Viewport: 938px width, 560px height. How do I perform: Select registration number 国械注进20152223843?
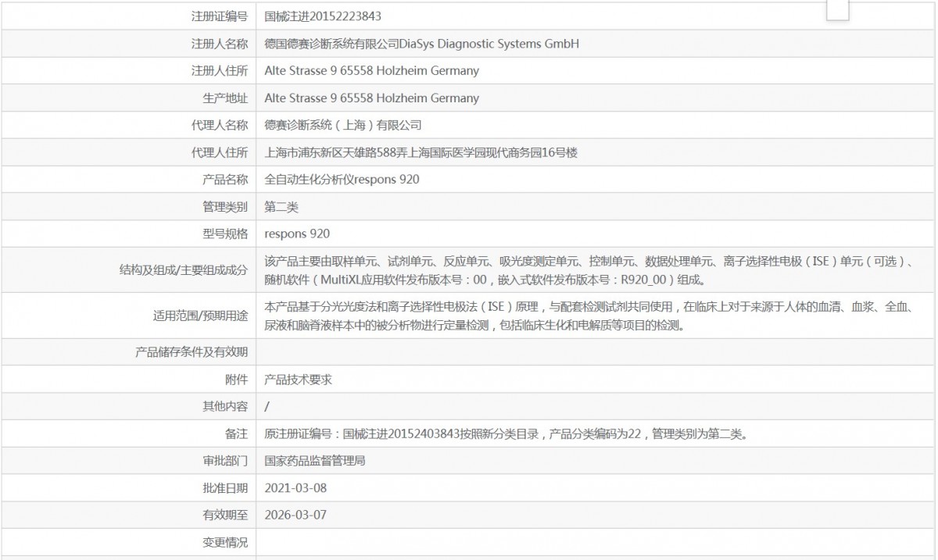coord(323,16)
